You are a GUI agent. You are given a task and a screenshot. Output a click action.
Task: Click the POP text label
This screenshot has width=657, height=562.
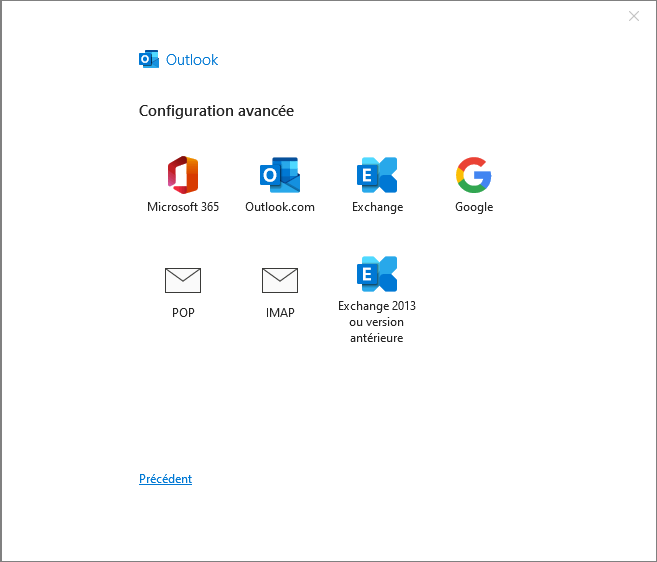coord(183,313)
